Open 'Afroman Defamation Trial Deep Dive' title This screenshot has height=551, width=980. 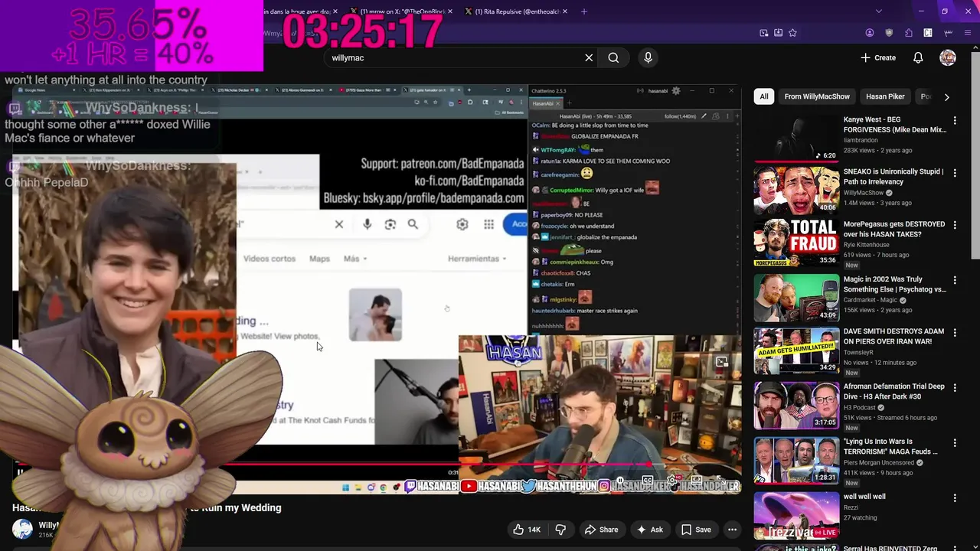click(894, 391)
